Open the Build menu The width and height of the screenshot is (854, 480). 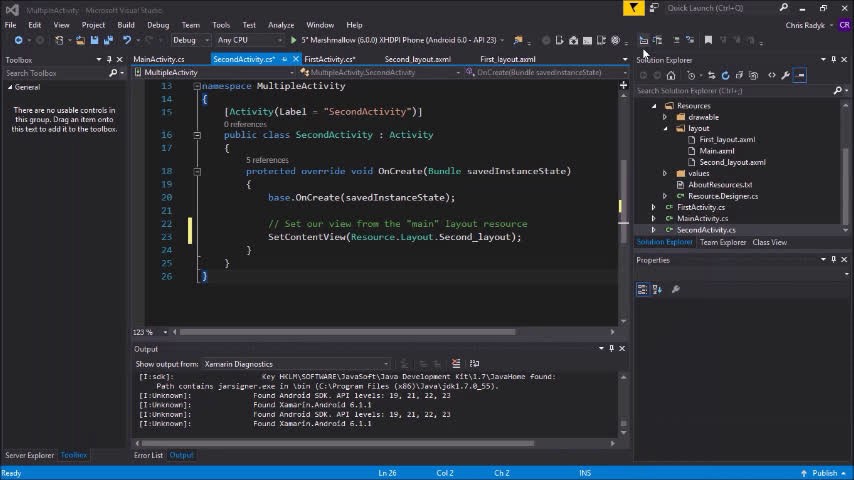pos(126,24)
